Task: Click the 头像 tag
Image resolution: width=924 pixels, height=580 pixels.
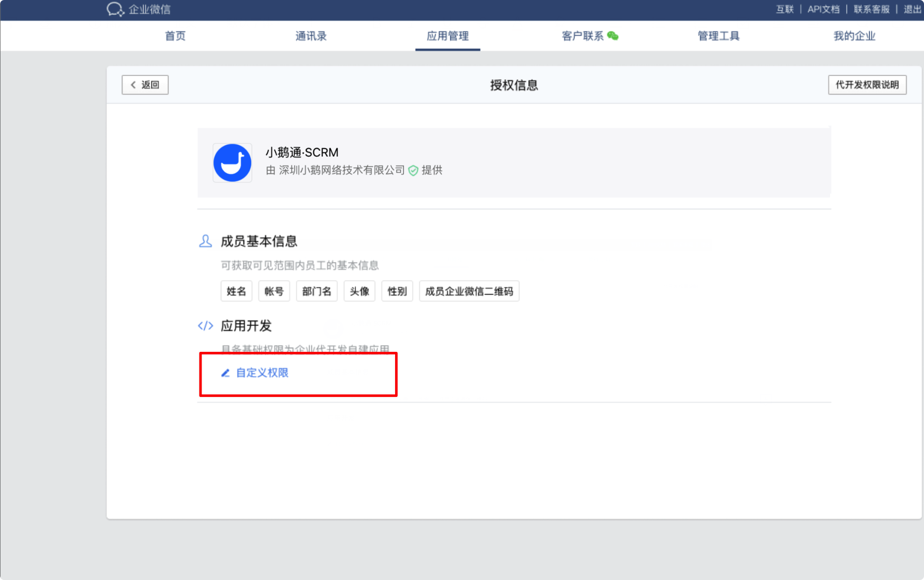Action: 359,291
